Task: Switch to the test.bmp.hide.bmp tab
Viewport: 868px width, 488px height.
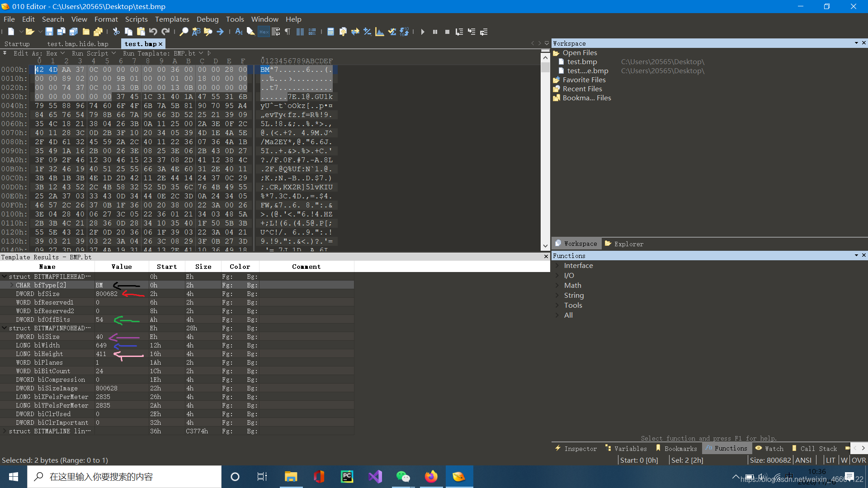Action: (x=78, y=44)
